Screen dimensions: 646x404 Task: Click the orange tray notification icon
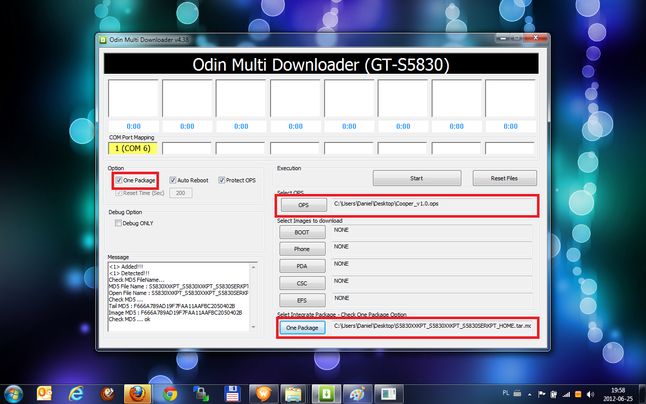[578, 394]
